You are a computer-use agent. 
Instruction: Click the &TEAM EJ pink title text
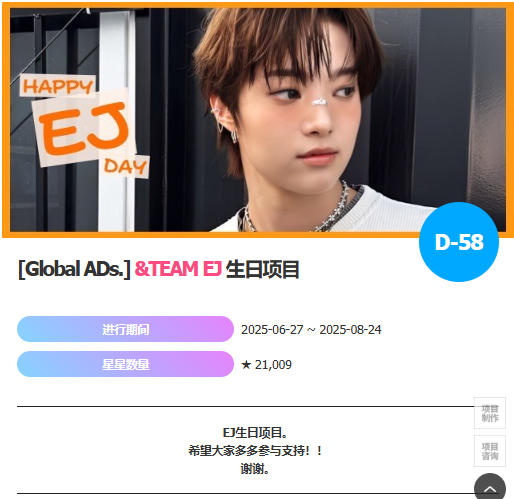pyautogui.click(x=178, y=269)
